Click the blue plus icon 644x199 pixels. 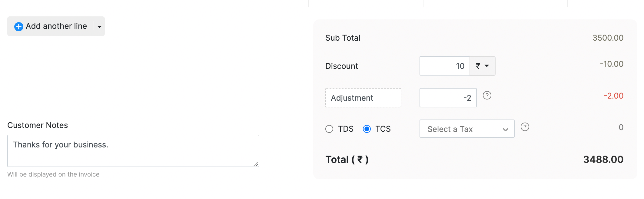tap(19, 27)
